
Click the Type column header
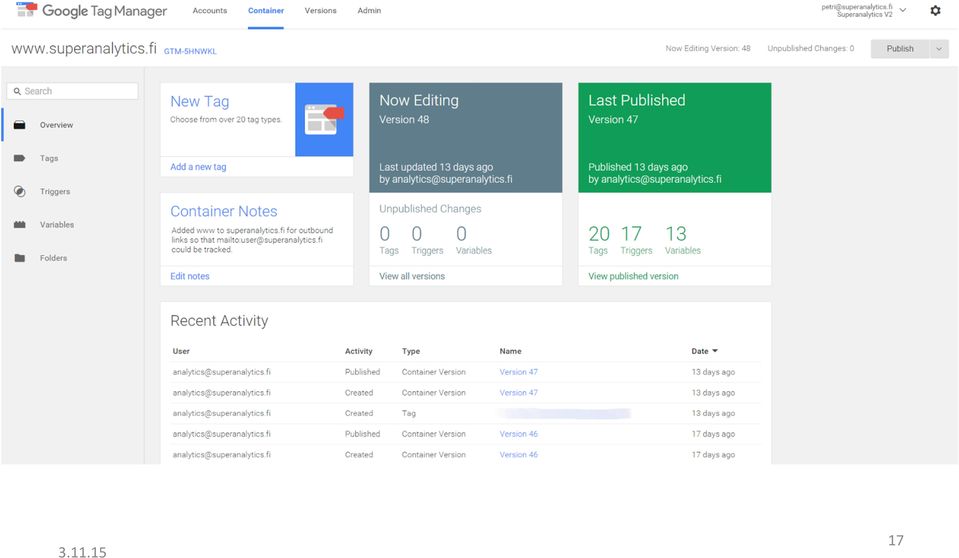click(411, 351)
